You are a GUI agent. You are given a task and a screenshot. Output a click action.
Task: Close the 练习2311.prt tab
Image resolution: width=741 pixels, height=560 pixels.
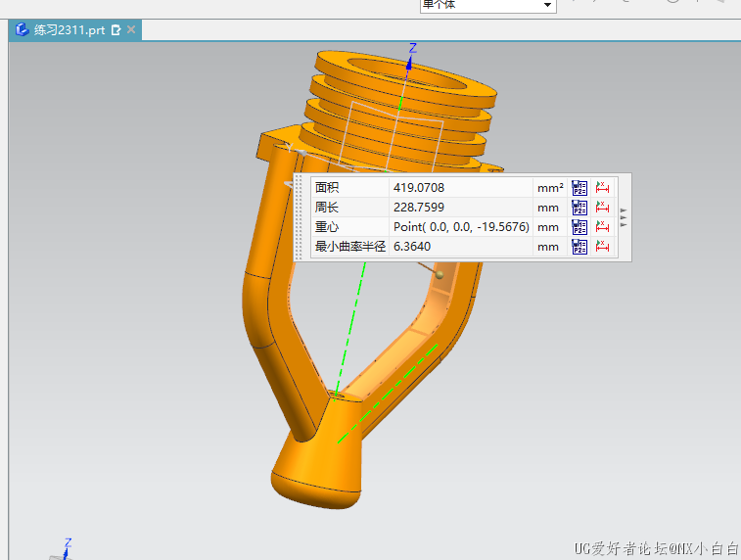click(131, 30)
